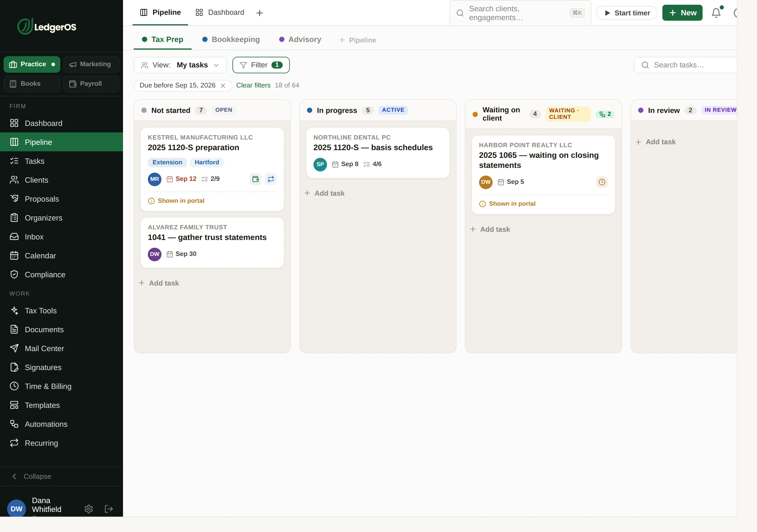Expand the View: My tasks dropdown

pos(180,65)
